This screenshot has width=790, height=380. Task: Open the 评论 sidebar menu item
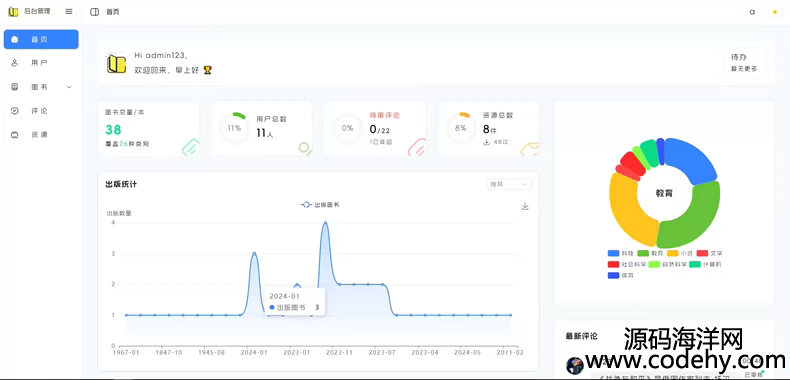41,111
